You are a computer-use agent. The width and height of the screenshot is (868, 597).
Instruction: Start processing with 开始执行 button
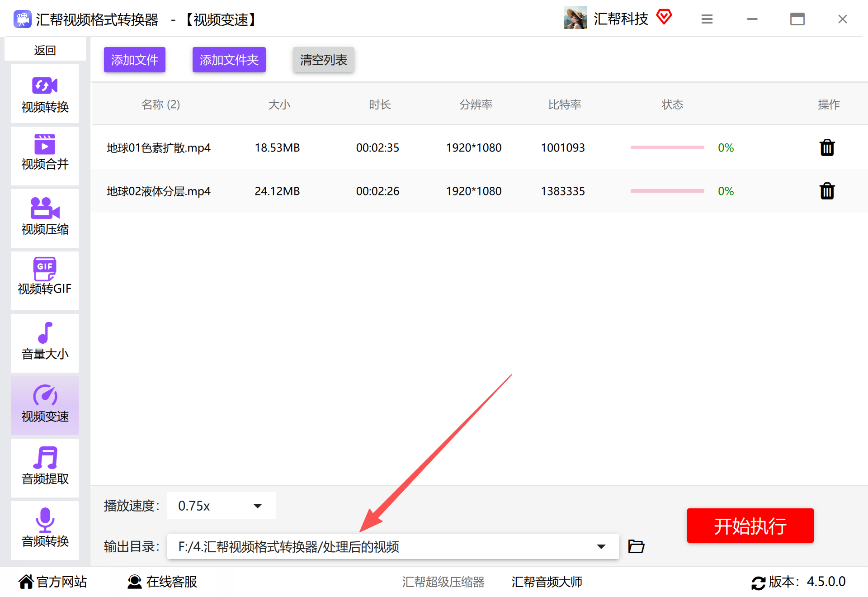pos(750,526)
